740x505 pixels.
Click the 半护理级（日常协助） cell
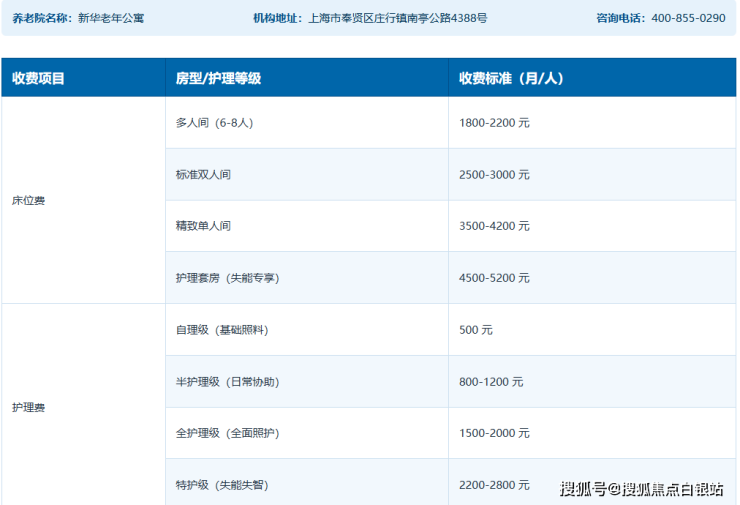pos(307,382)
